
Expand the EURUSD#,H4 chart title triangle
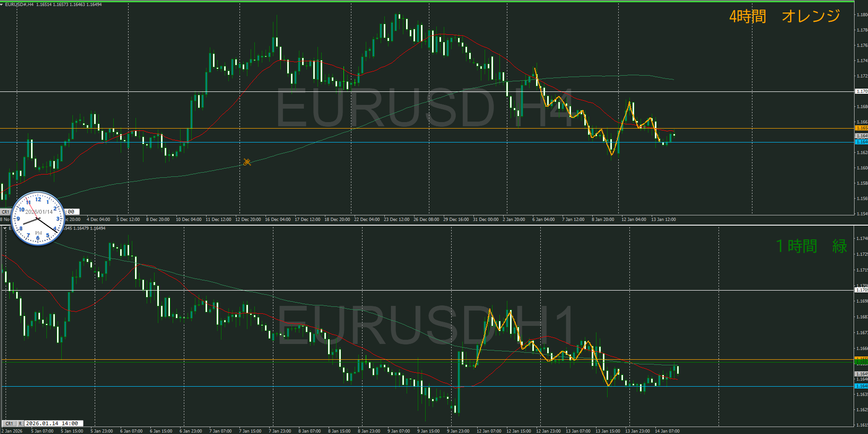click(2, 5)
